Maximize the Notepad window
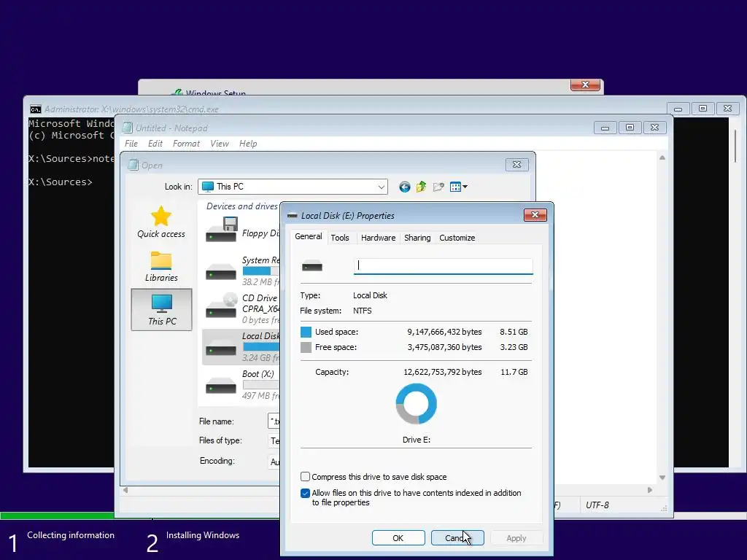This screenshot has width=747, height=560. [x=630, y=128]
